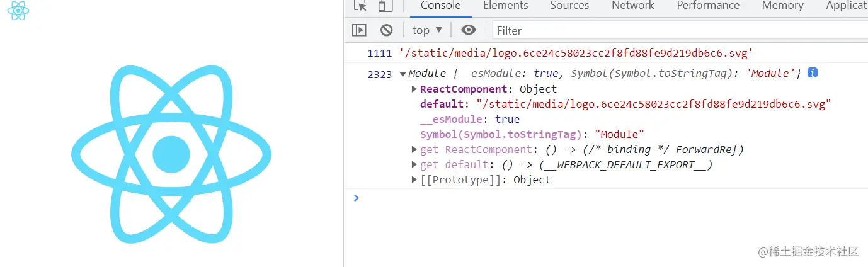The width and height of the screenshot is (868, 267).
Task: Click the '2323' log prefix text
Action: 380,74
